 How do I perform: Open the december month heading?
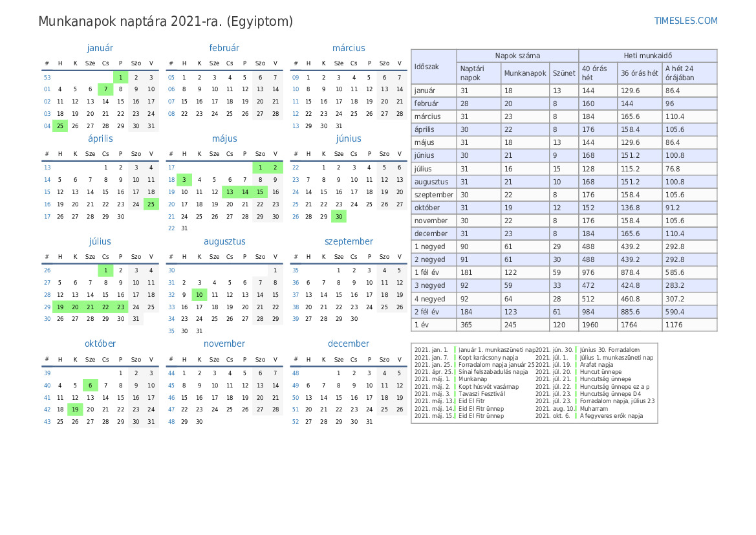349,344
